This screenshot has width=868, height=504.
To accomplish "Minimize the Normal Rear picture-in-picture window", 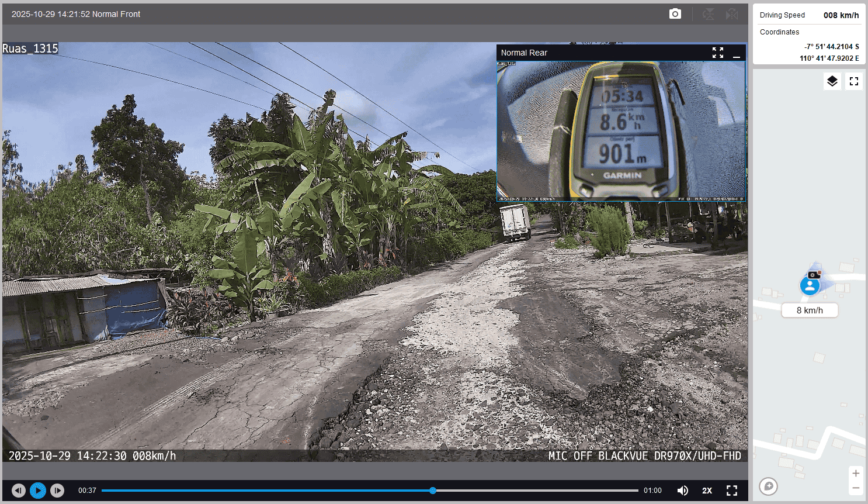I will (x=737, y=53).
